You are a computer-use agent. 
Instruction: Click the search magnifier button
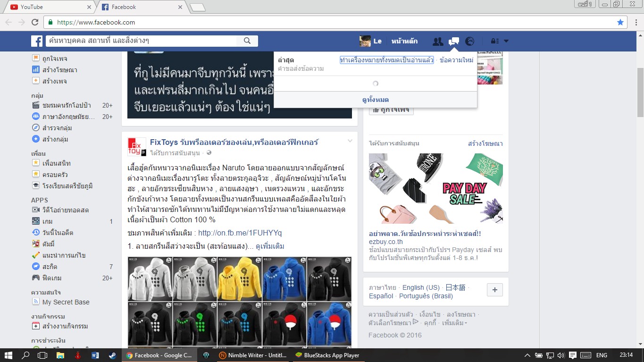coord(247,41)
